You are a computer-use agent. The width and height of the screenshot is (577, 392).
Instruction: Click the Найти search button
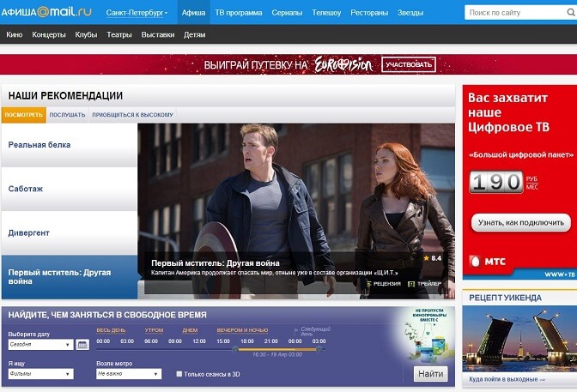pyautogui.click(x=430, y=374)
